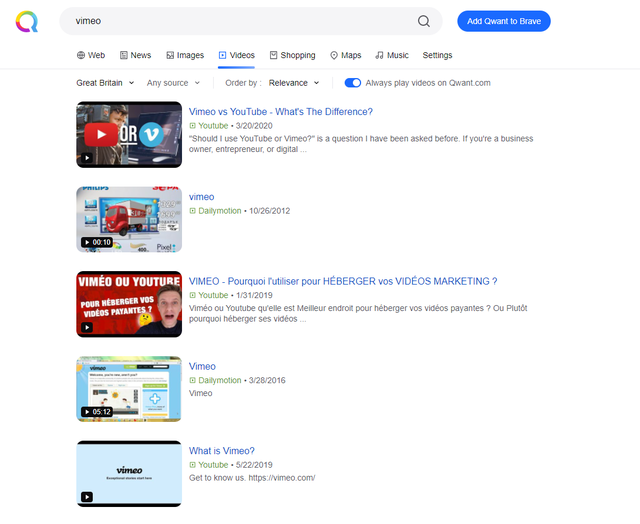The height and width of the screenshot is (524, 640).
Task: Click the Dailymotion source link dated 3/28/2016
Action: 220,380
